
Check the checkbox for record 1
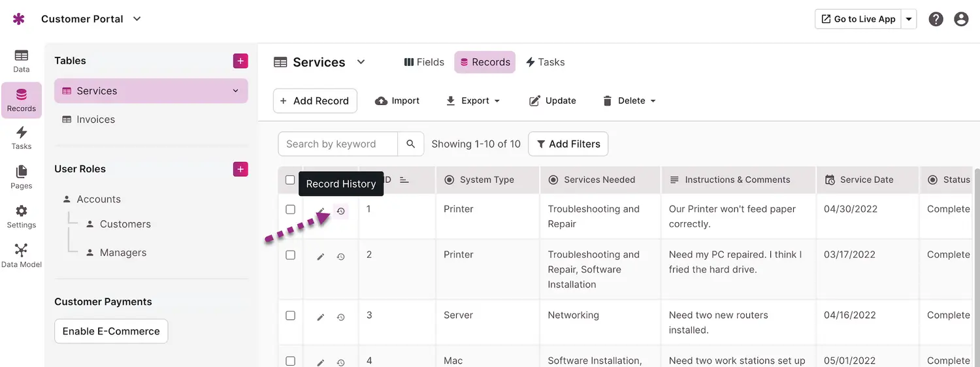tap(291, 210)
